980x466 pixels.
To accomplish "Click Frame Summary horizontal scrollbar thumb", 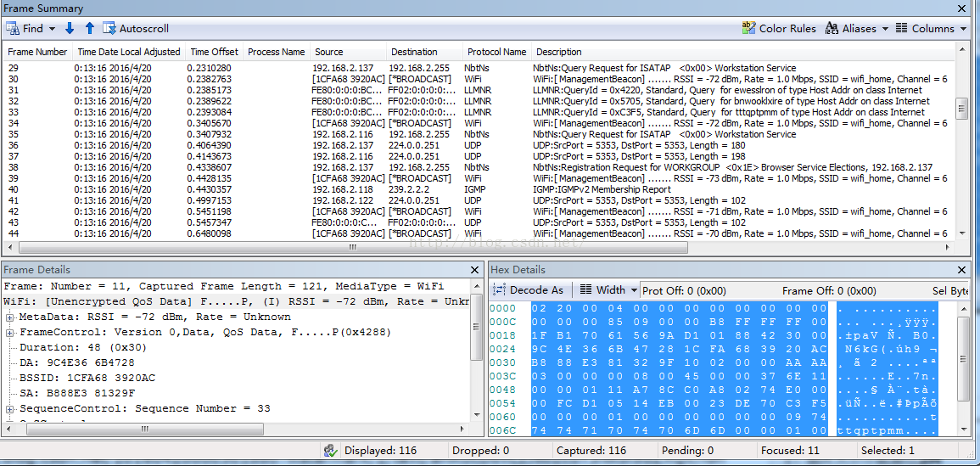I will (x=353, y=247).
